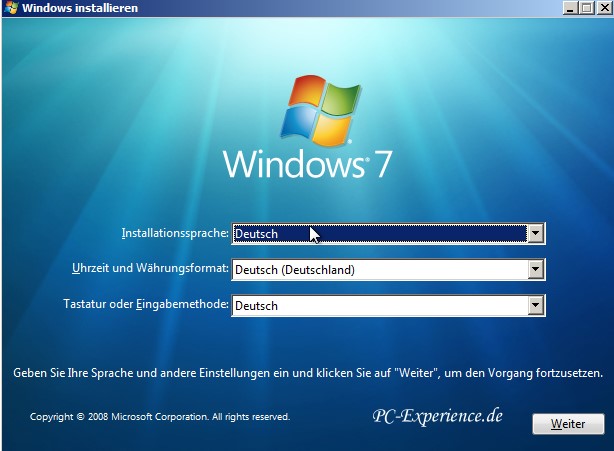
Task: Expand the Installationssprache dropdown arrow
Action: pyautogui.click(x=536, y=234)
